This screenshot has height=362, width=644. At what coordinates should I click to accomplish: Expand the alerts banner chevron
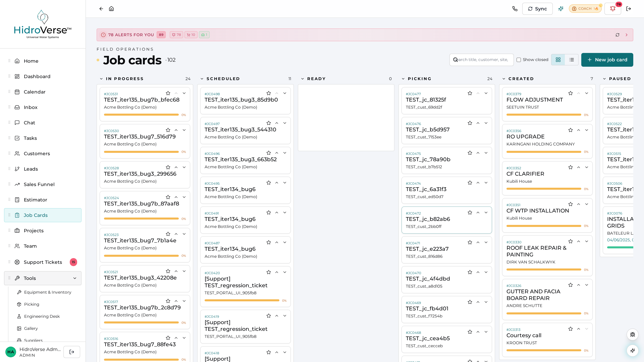tap(627, 35)
